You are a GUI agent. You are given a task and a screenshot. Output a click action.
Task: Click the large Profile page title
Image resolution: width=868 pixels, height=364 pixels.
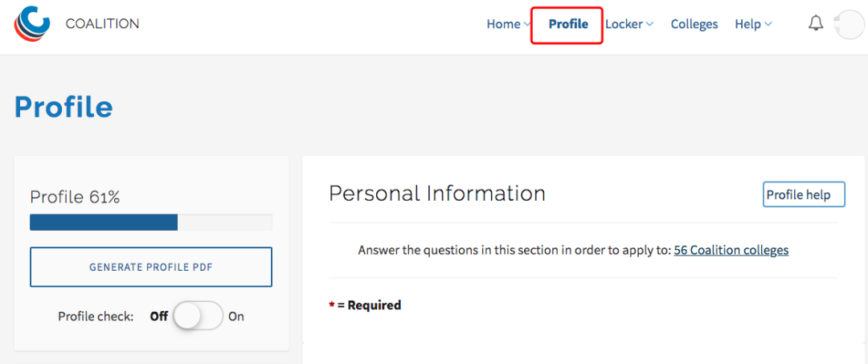63,107
